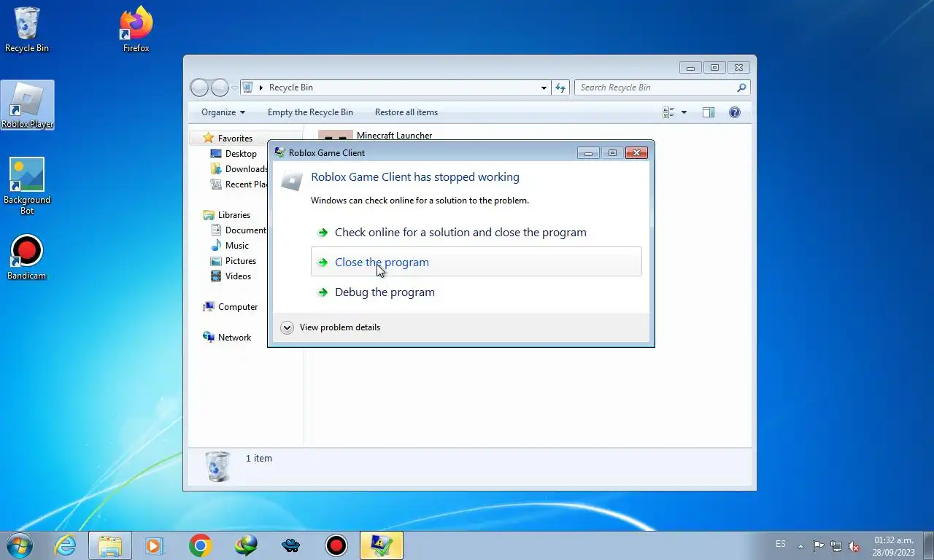Image resolution: width=934 pixels, height=560 pixels.
Task: Switch to the highlighted crashed program taskbar item
Action: (382, 545)
